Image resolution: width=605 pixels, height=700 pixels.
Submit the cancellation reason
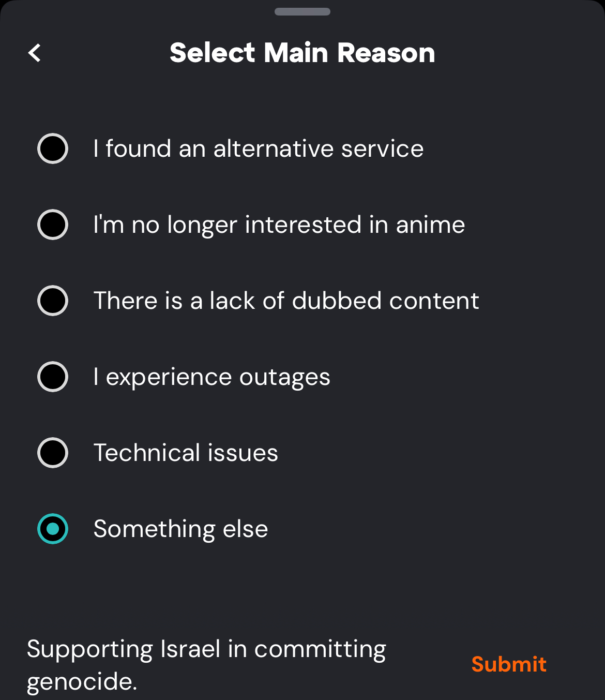point(508,664)
